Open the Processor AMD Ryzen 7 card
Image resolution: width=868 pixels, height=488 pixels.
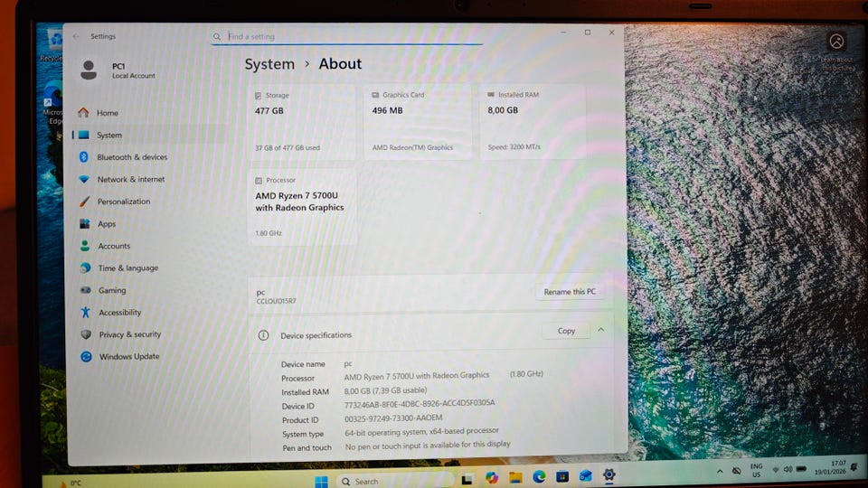(x=302, y=208)
